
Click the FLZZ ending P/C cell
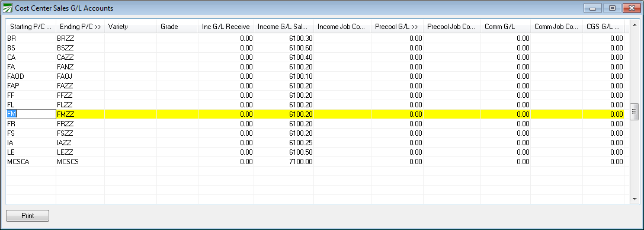pos(80,105)
